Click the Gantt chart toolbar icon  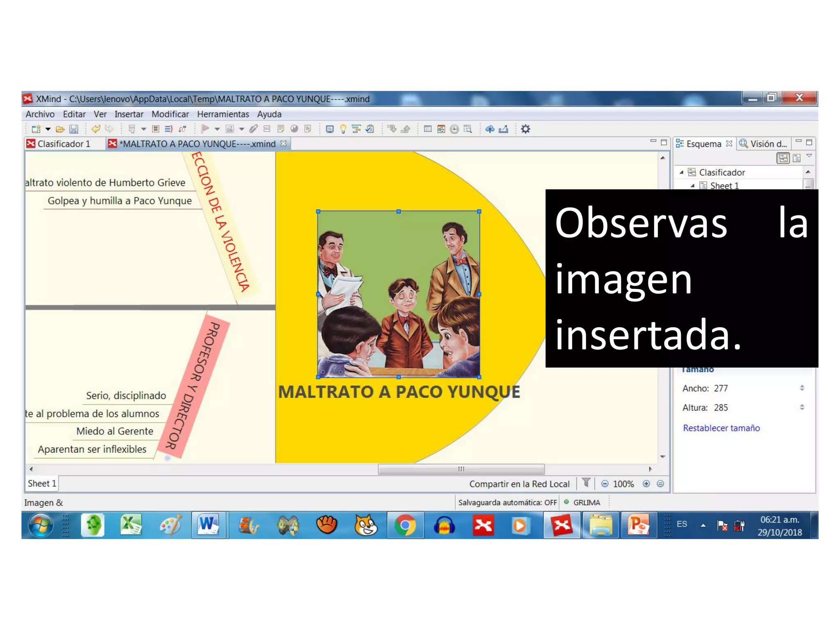(356, 129)
